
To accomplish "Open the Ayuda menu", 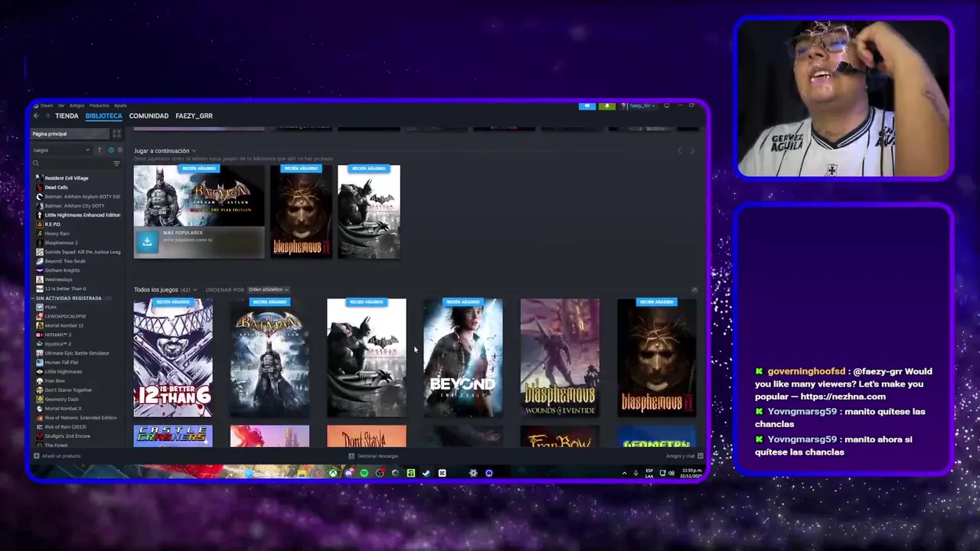I will (120, 106).
